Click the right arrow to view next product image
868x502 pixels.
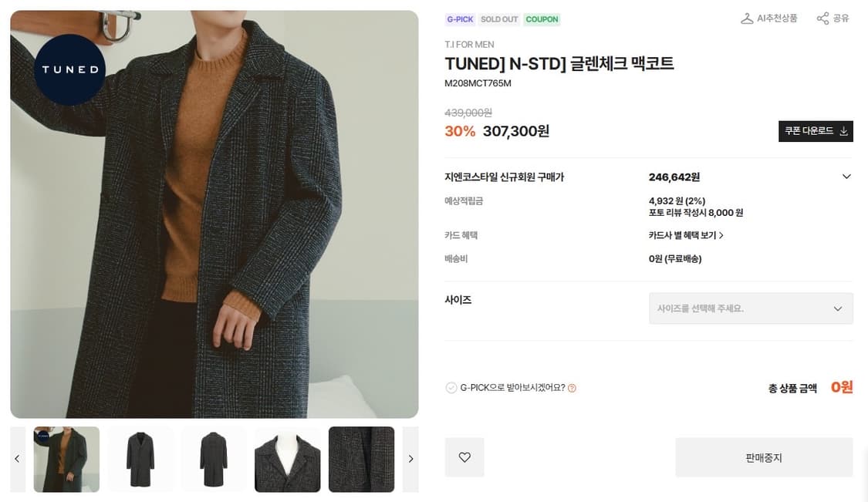tap(410, 458)
